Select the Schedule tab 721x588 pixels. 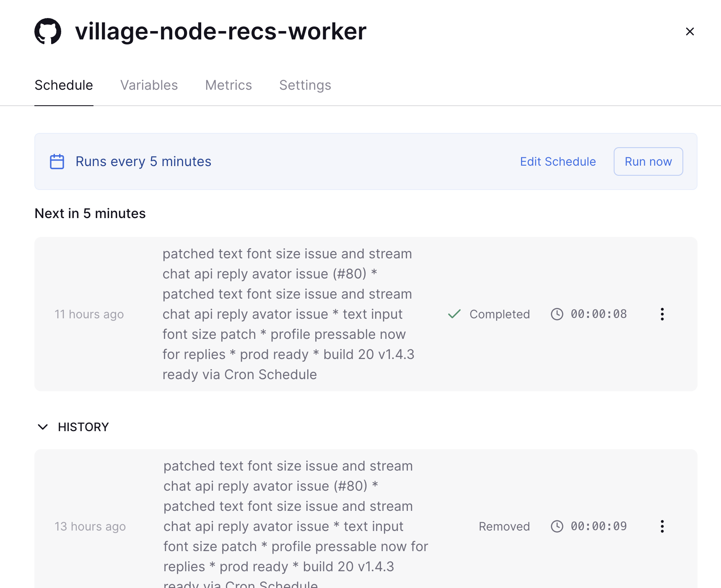[64, 85]
